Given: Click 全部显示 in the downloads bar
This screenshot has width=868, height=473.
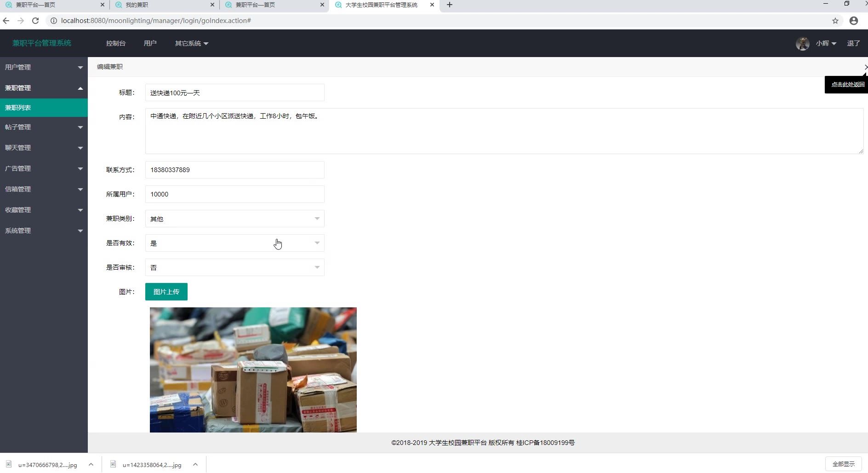Looking at the screenshot, I should 844,464.
